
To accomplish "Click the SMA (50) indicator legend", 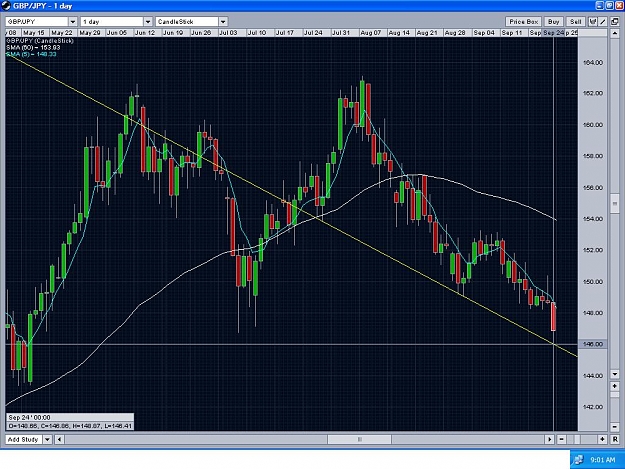I will click(x=33, y=47).
